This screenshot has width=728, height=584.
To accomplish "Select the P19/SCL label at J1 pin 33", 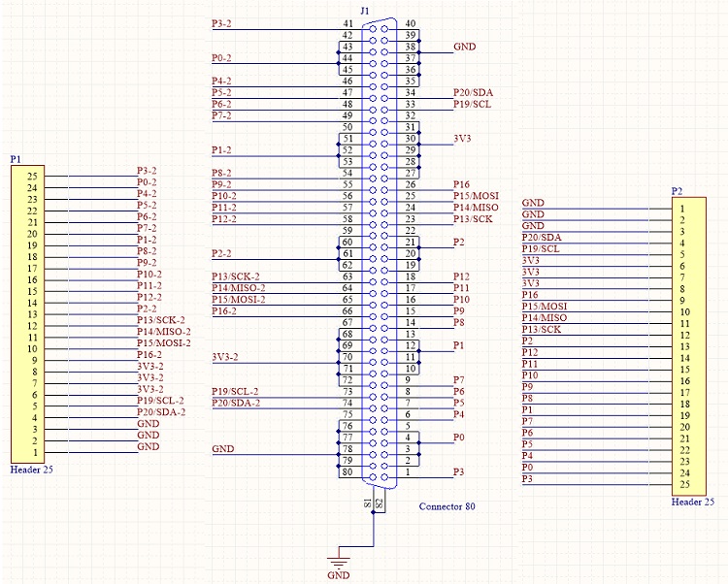I will [x=472, y=105].
